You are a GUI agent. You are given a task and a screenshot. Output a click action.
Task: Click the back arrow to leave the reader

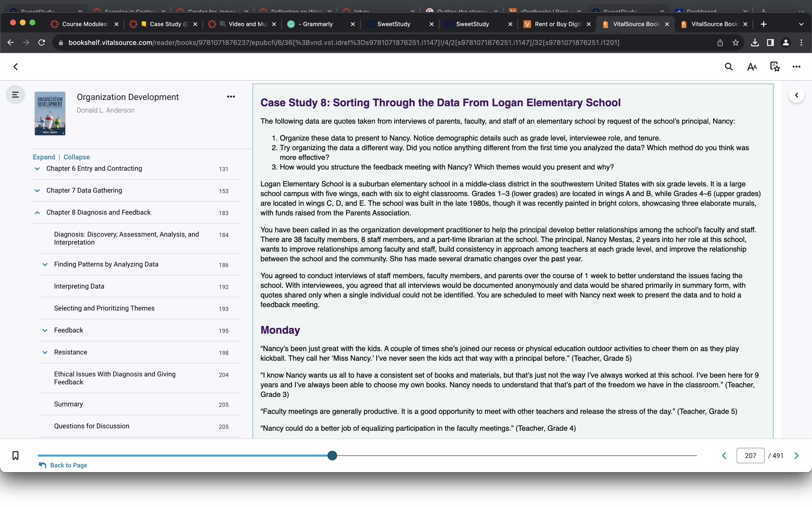[15, 67]
